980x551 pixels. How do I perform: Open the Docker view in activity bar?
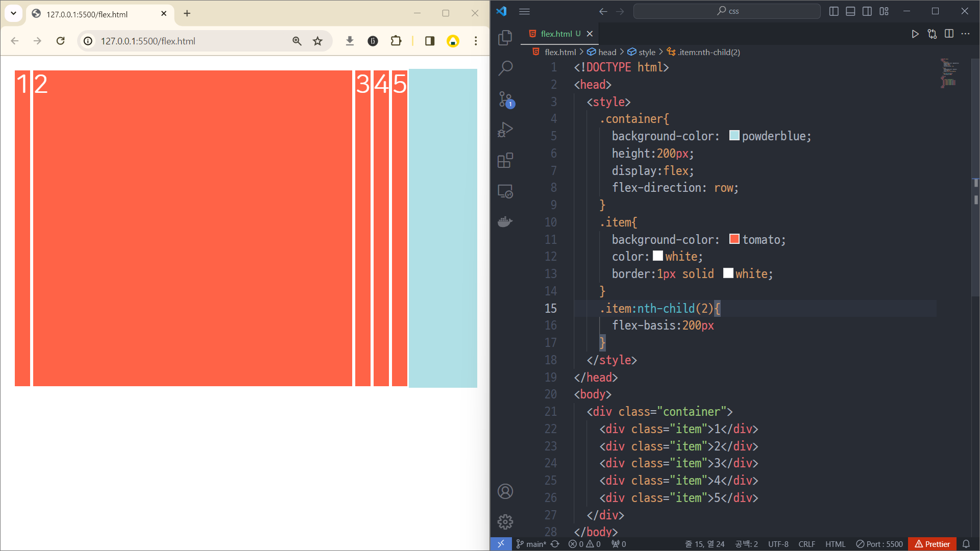[505, 221]
